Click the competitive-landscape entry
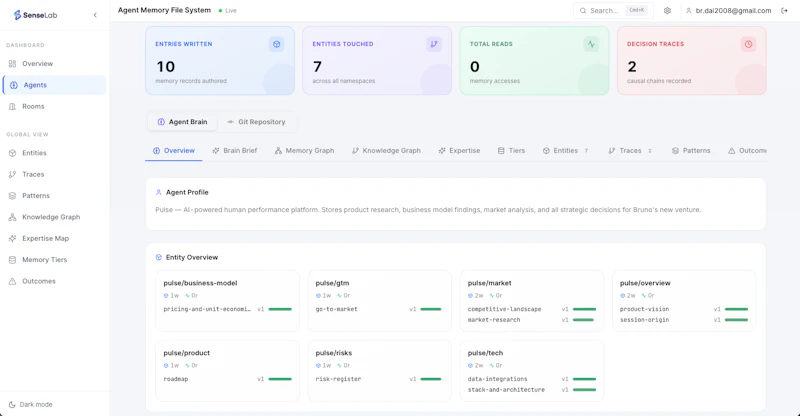The image size is (800, 416). pos(504,309)
